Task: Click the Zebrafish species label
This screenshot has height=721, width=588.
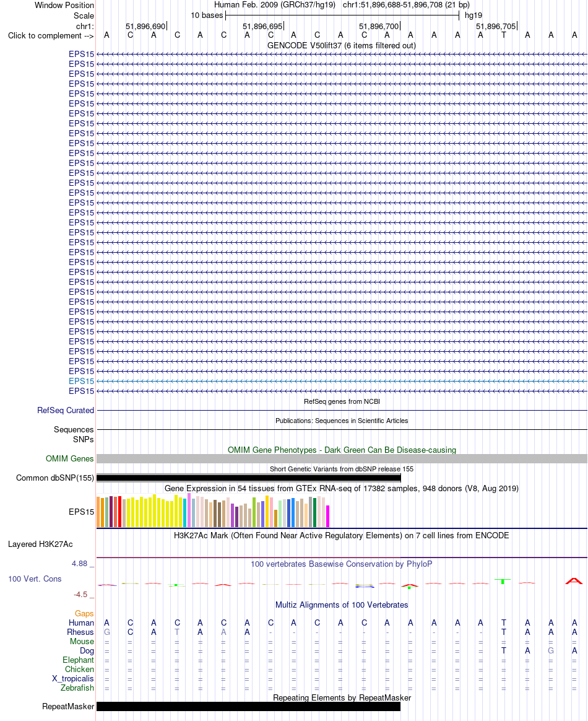Action: tap(77, 688)
